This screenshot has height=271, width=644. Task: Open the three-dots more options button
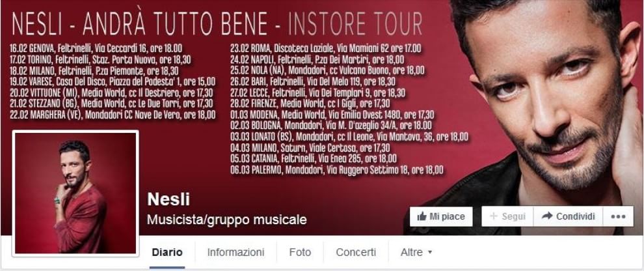tap(618, 217)
